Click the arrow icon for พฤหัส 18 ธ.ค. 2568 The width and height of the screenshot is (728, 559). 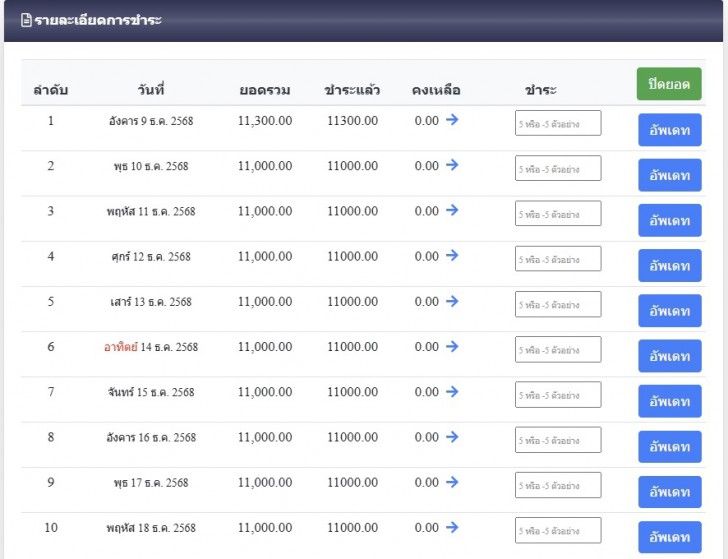point(452,527)
